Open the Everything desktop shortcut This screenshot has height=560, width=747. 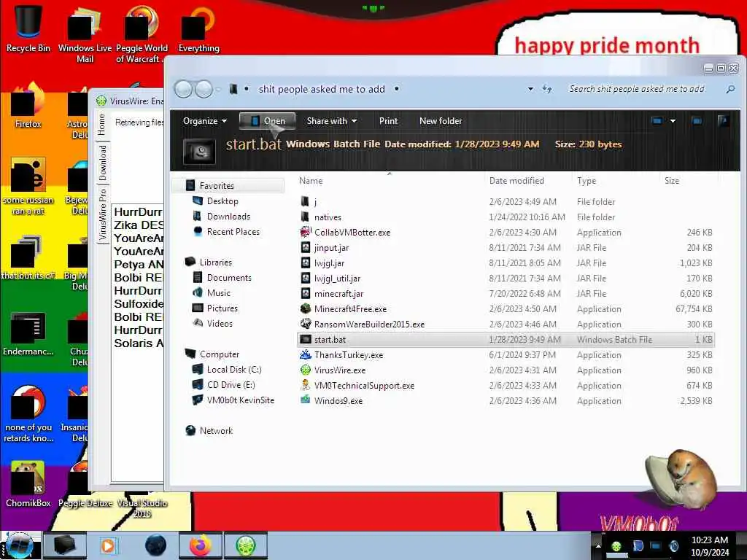[198, 28]
